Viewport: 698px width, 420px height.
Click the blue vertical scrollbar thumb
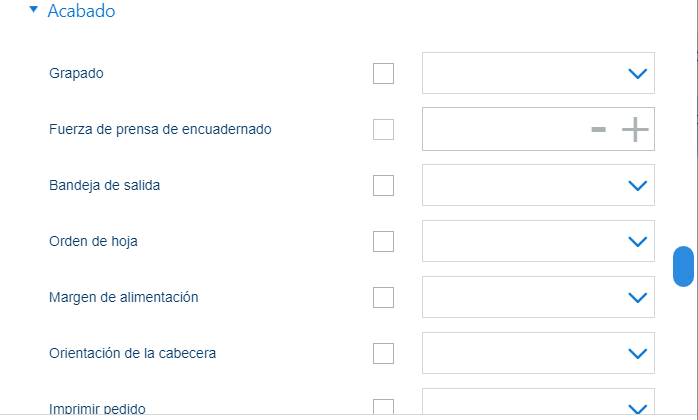click(683, 266)
